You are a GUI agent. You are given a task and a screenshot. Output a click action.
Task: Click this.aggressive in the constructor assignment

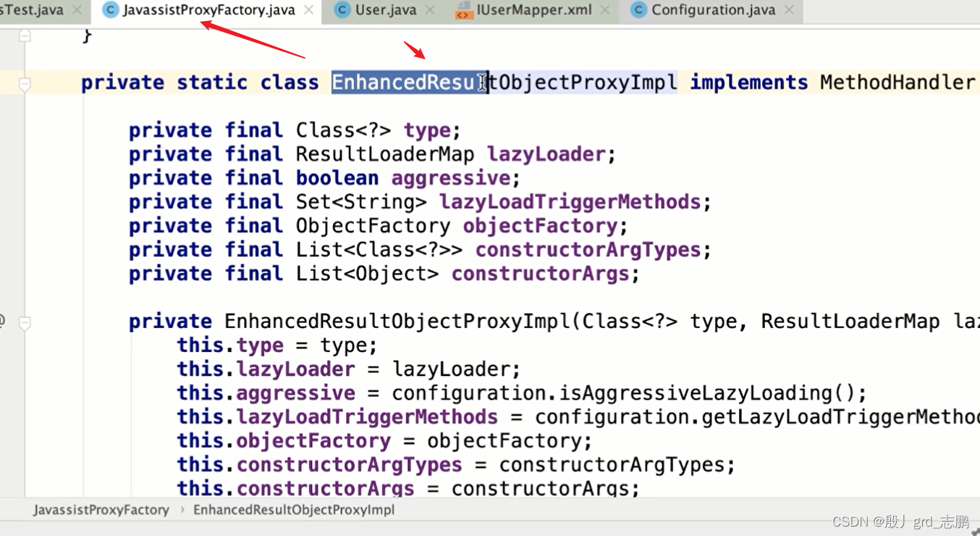(x=266, y=393)
